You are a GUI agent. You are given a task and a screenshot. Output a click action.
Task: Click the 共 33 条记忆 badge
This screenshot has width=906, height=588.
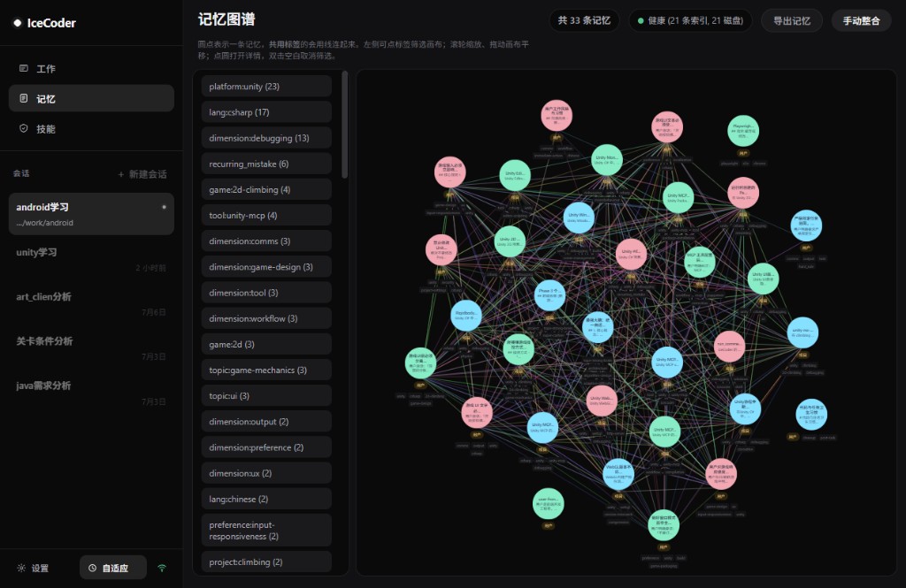[x=584, y=21]
